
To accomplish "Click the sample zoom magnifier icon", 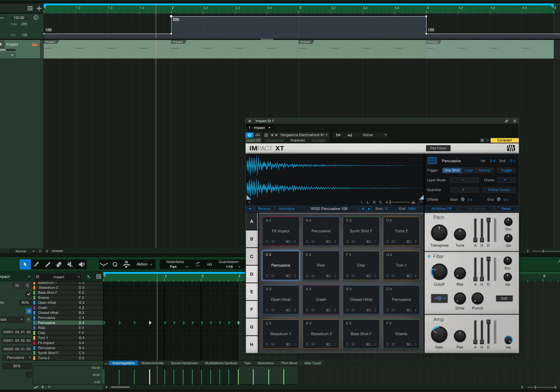I will coord(381,202).
